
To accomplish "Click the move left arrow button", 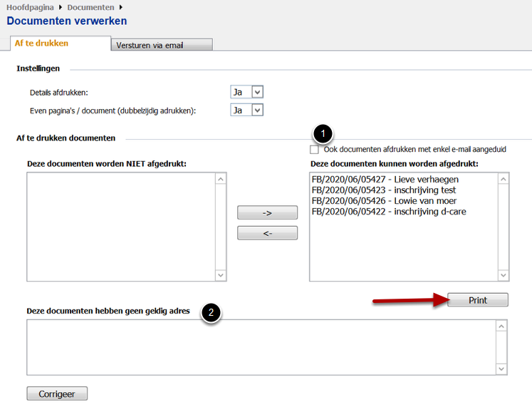I will [x=267, y=233].
